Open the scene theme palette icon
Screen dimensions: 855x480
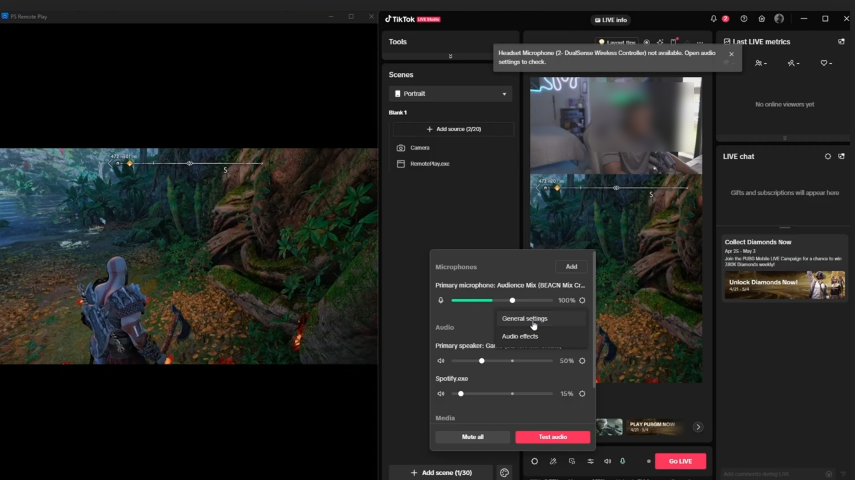pyautogui.click(x=505, y=473)
